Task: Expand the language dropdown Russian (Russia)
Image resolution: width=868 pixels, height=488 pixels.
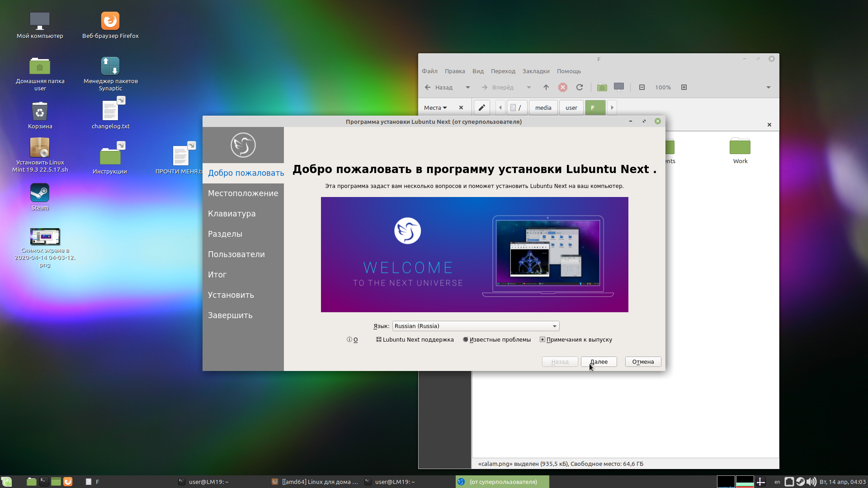Action: point(476,326)
